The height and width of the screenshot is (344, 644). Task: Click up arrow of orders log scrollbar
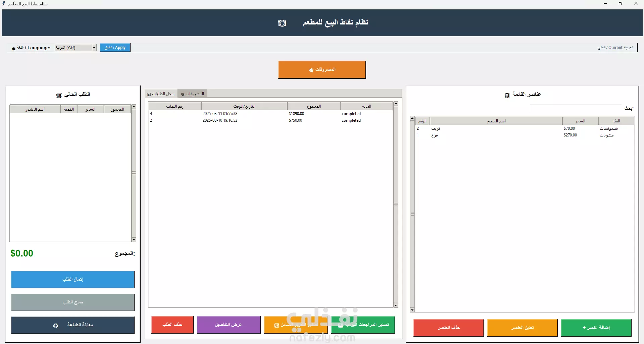396,104
